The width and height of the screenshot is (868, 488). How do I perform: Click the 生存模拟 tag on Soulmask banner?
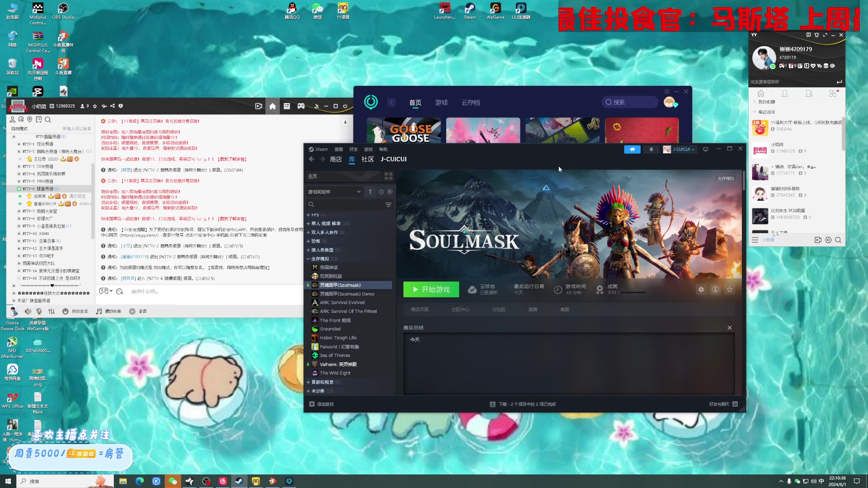pyautogui.click(x=726, y=178)
